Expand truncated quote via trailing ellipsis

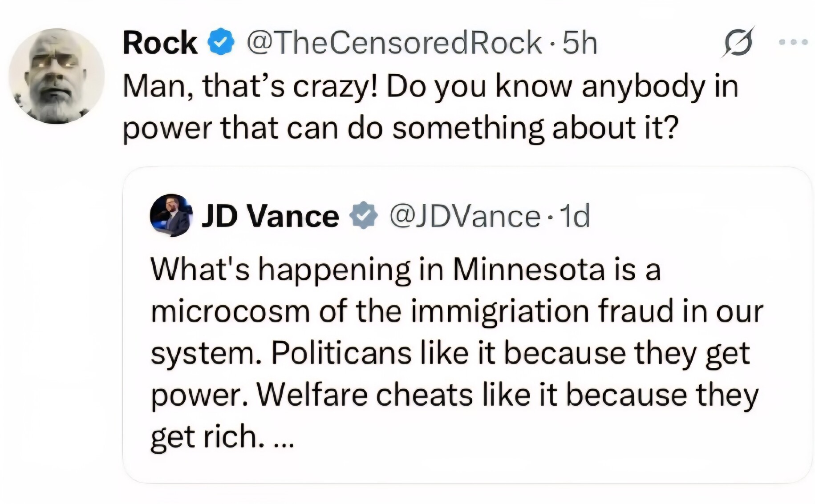click(282, 438)
